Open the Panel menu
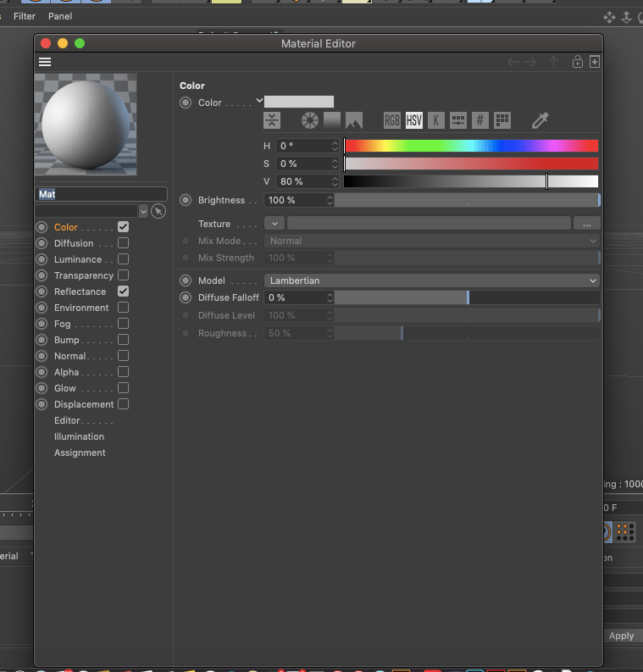The width and height of the screenshot is (643, 672). [60, 16]
